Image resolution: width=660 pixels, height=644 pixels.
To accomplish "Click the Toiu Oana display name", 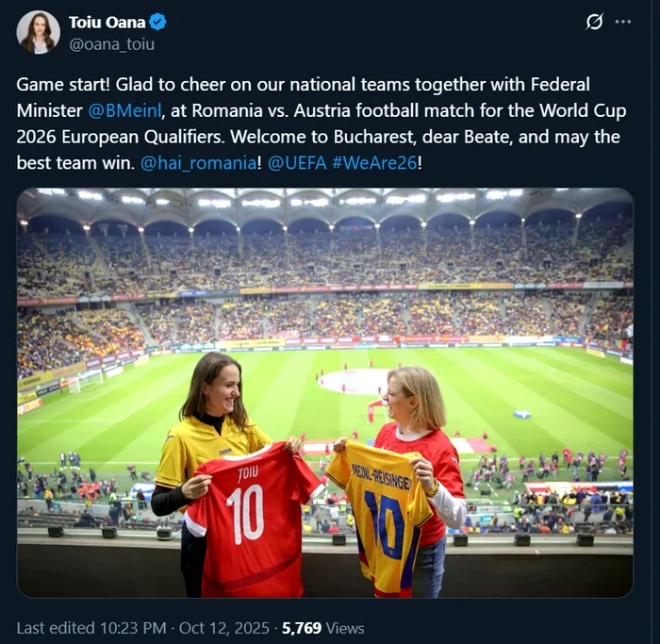I will pyautogui.click(x=107, y=22).
